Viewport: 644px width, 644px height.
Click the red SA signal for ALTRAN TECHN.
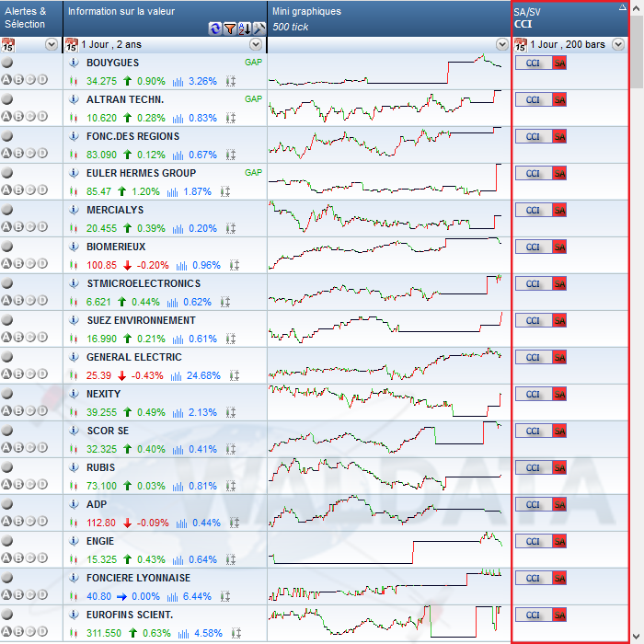click(x=559, y=99)
